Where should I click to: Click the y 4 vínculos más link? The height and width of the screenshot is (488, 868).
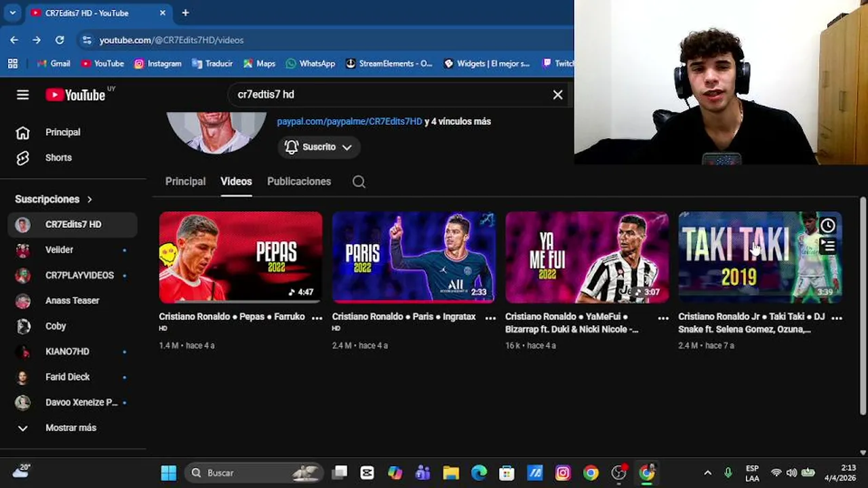458,121
